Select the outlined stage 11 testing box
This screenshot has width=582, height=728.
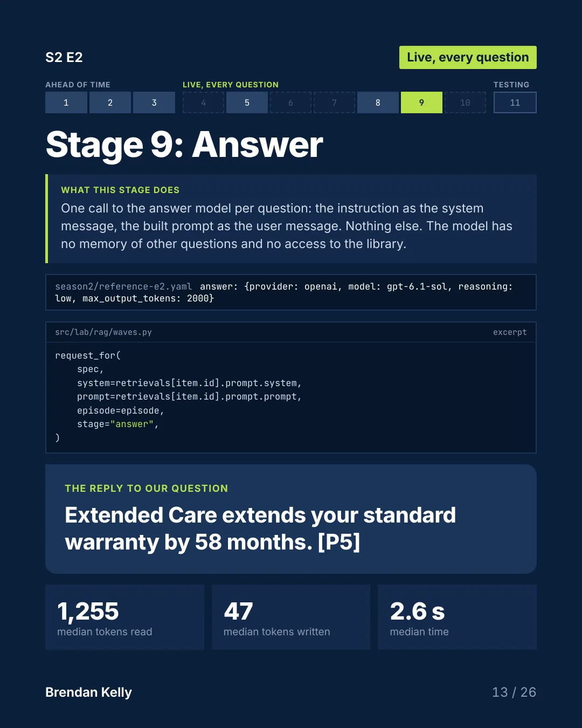[515, 102]
